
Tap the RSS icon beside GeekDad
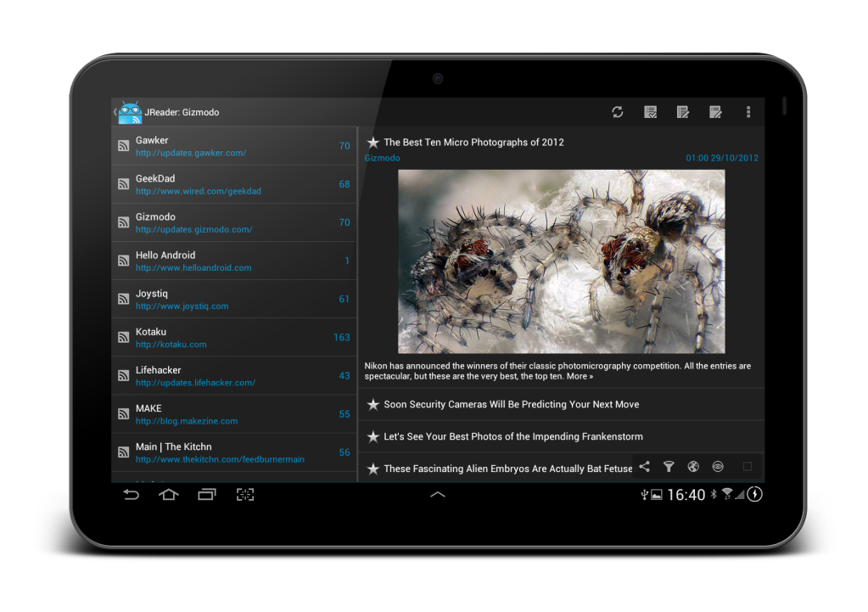click(123, 184)
